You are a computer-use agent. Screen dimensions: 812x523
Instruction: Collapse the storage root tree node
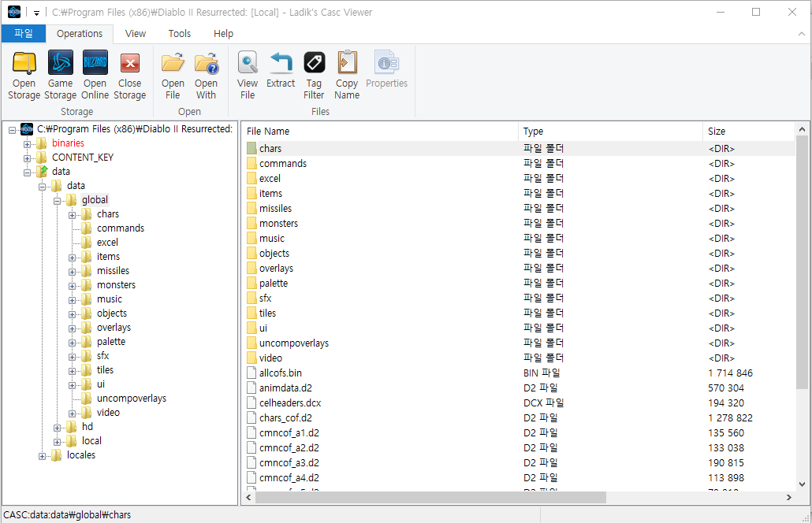coord(12,131)
